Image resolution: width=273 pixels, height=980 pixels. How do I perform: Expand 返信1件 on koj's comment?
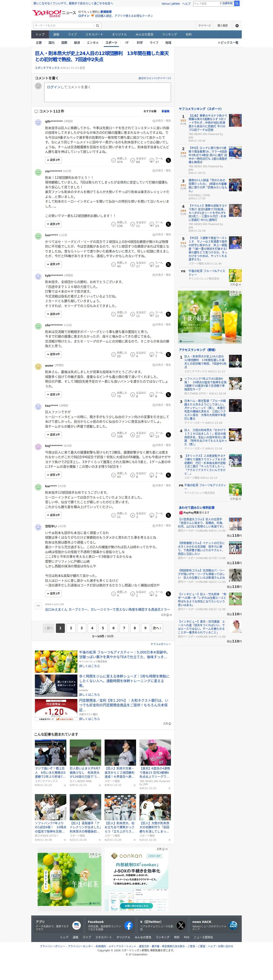tap(53, 475)
